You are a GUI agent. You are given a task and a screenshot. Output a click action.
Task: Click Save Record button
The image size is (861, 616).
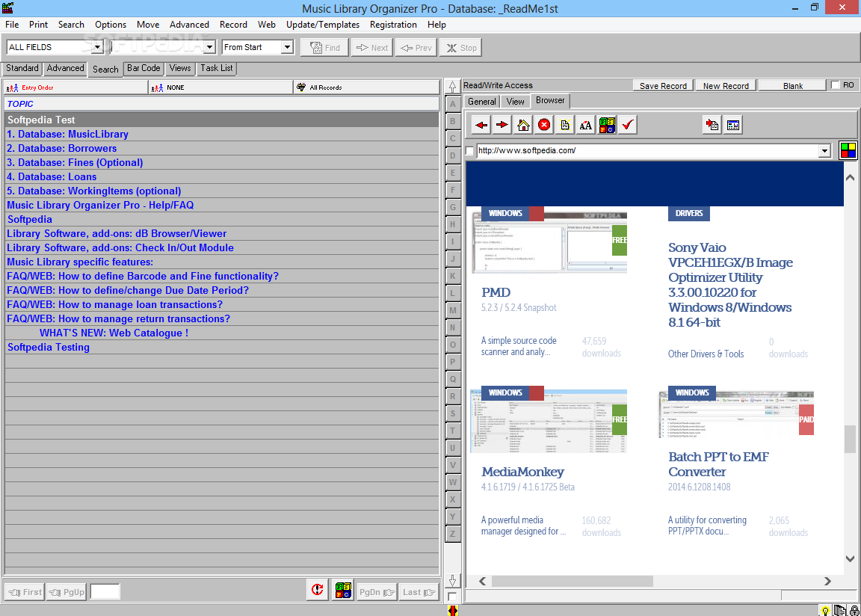pos(663,86)
